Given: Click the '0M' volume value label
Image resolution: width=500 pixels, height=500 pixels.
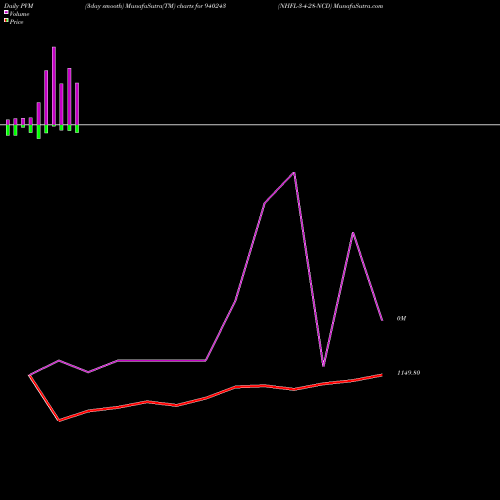Looking at the screenshot, I should click(401, 319).
